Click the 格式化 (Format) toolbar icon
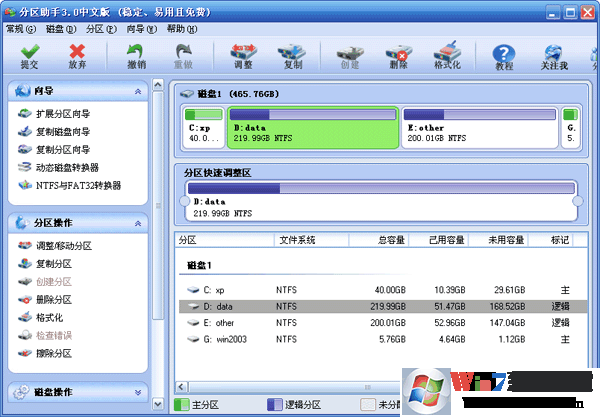 447,56
